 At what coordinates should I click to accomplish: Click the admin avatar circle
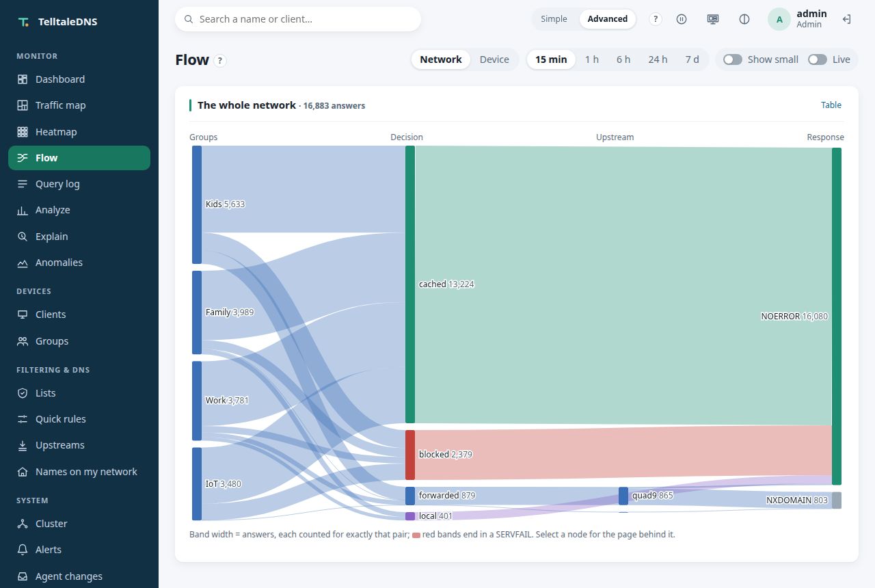(779, 19)
